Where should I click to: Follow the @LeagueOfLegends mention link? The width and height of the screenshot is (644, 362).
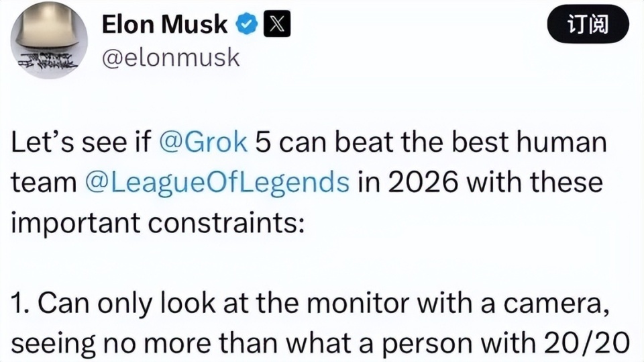click(217, 181)
